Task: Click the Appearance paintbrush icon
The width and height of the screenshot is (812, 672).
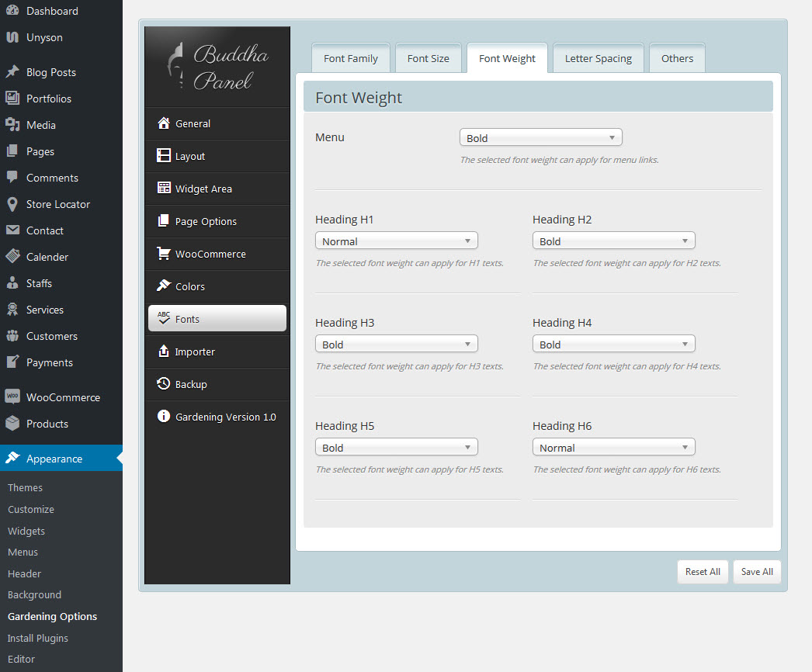Action: coord(12,458)
